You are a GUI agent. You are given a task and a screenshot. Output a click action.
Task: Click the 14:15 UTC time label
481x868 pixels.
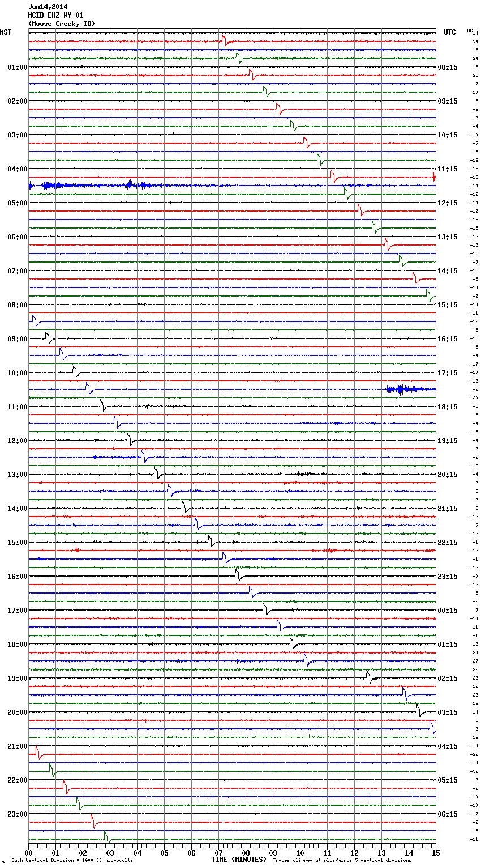(x=448, y=271)
